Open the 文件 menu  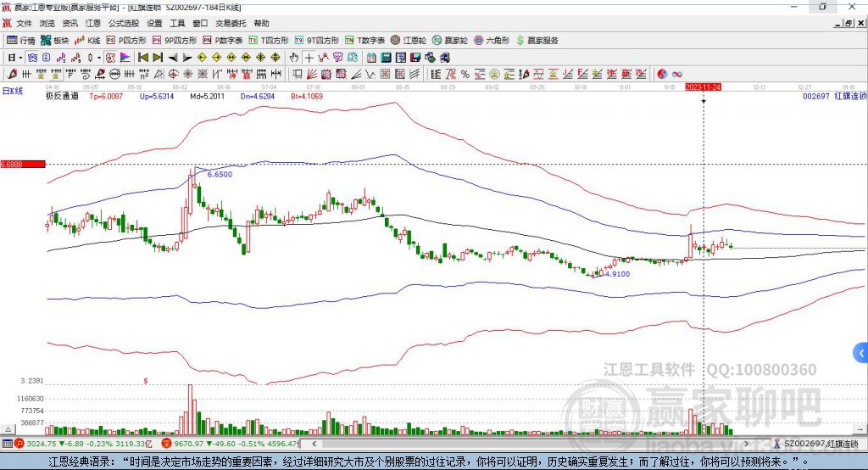click(24, 23)
